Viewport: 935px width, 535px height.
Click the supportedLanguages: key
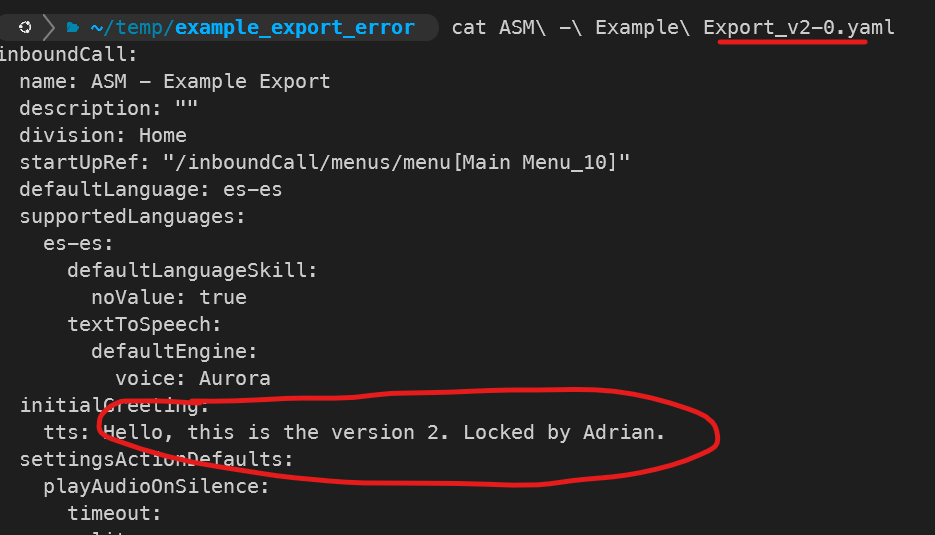coord(132,216)
